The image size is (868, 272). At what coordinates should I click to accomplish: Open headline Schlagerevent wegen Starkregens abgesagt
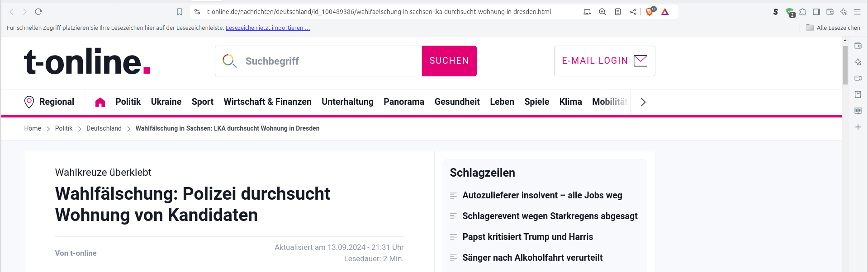click(550, 216)
